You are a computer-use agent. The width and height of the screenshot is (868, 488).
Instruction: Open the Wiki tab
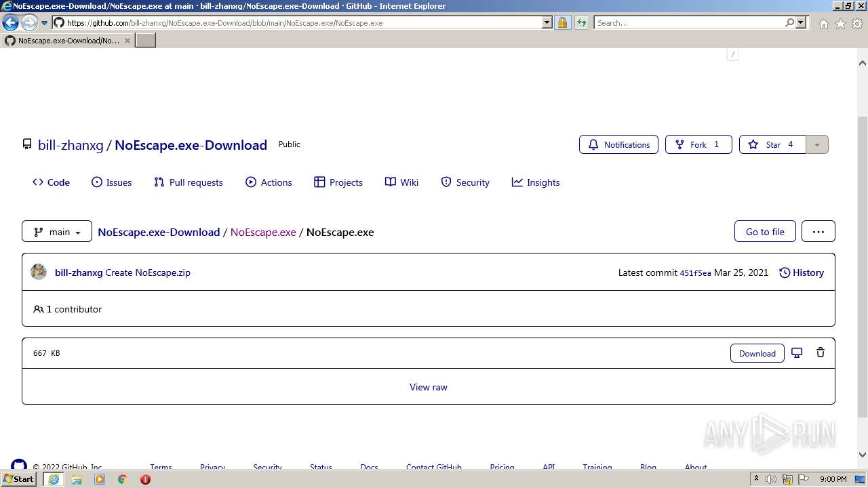[401, 182]
